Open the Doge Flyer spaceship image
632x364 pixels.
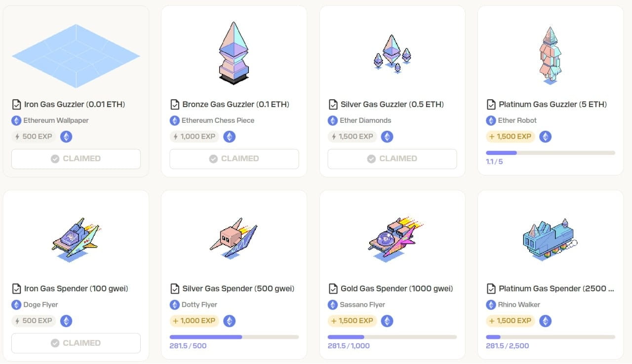click(x=76, y=240)
